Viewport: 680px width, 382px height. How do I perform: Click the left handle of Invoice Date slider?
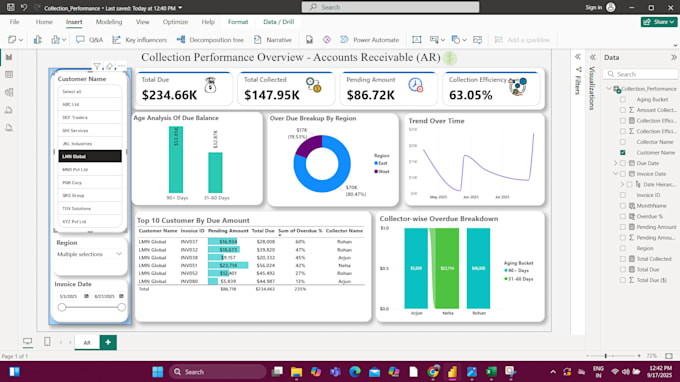tap(62, 307)
